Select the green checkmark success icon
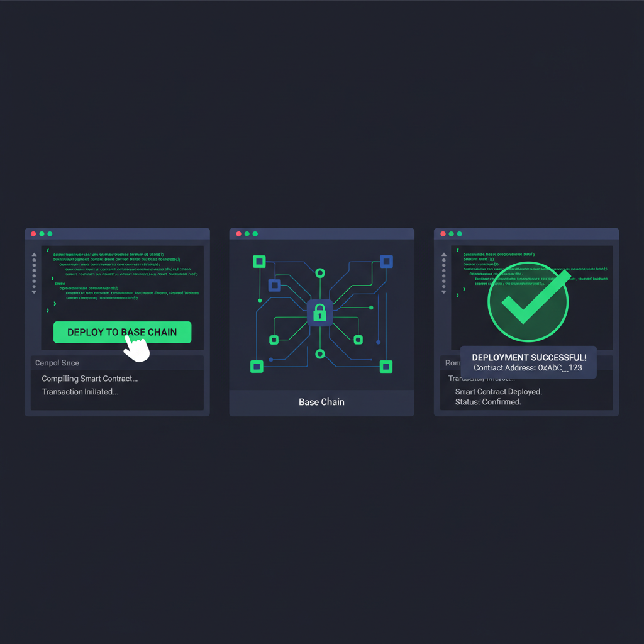Viewport: 644px width, 644px height. [x=527, y=302]
